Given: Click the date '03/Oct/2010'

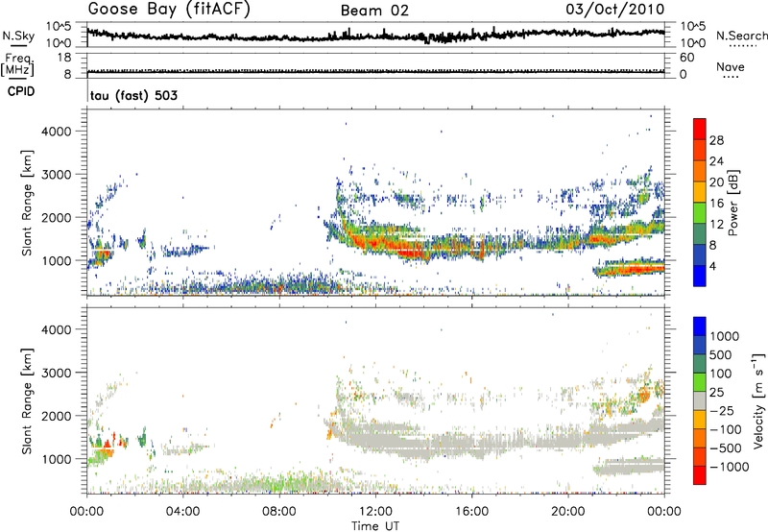Looking at the screenshot, I should pyautogui.click(x=615, y=9).
